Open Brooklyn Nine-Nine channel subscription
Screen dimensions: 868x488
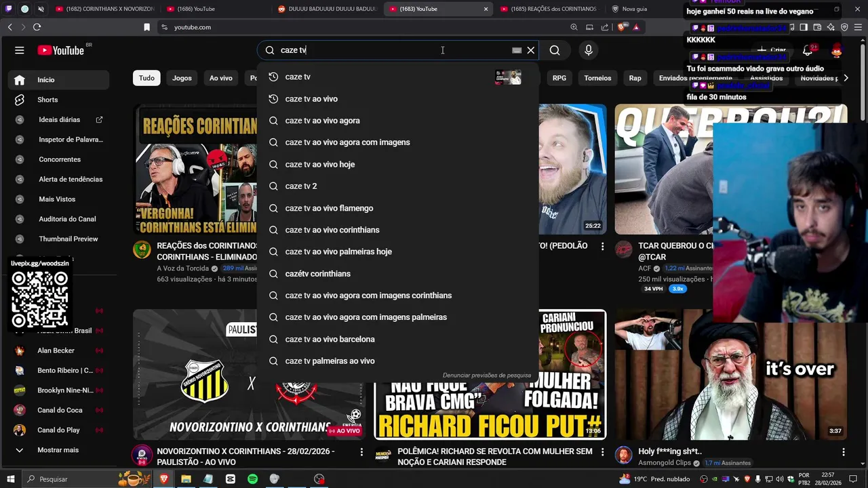tap(59, 390)
